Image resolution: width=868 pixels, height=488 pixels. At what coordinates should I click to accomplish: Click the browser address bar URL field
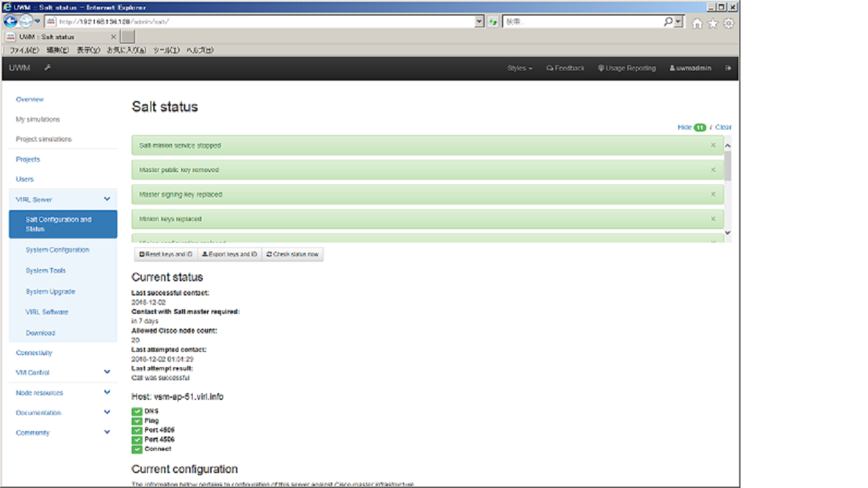pyautogui.click(x=260, y=22)
